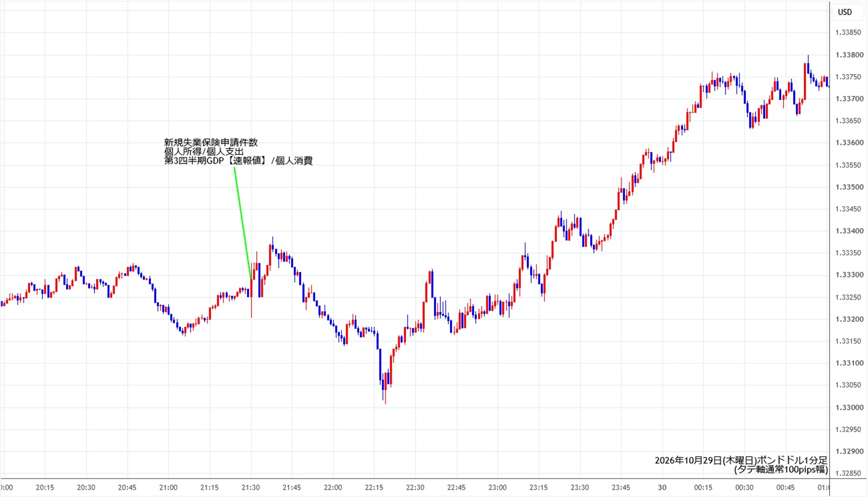Click the 22:00 time axis label
The height and width of the screenshot is (497, 868).
333,488
